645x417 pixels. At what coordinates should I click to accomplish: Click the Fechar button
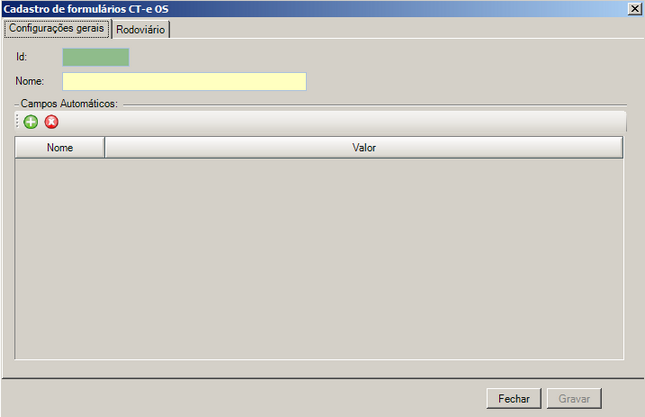pos(514,398)
